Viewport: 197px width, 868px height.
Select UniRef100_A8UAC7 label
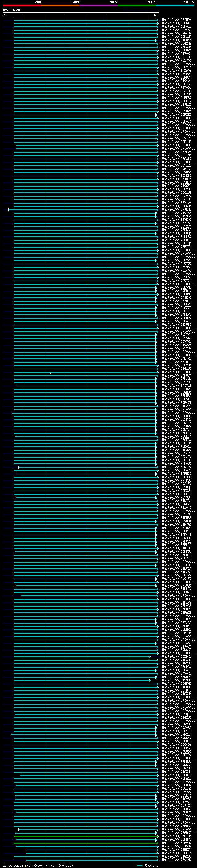(x=176, y=775)
